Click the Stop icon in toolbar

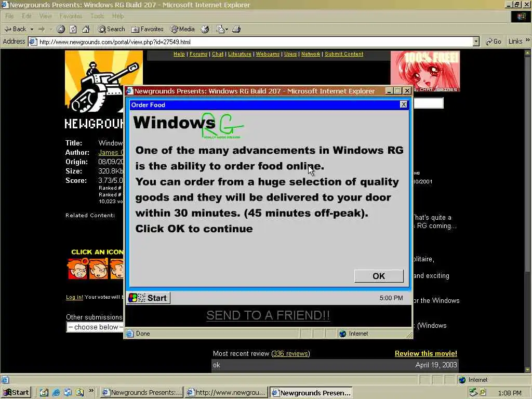[61, 29]
